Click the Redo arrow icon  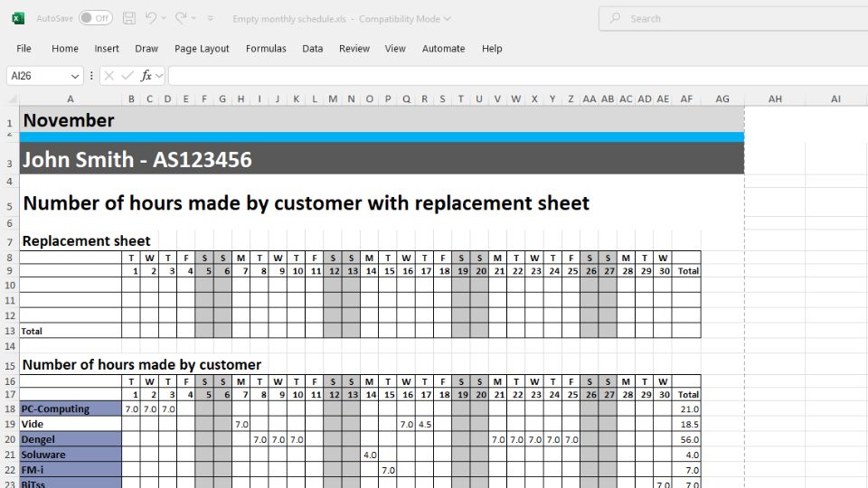182,18
